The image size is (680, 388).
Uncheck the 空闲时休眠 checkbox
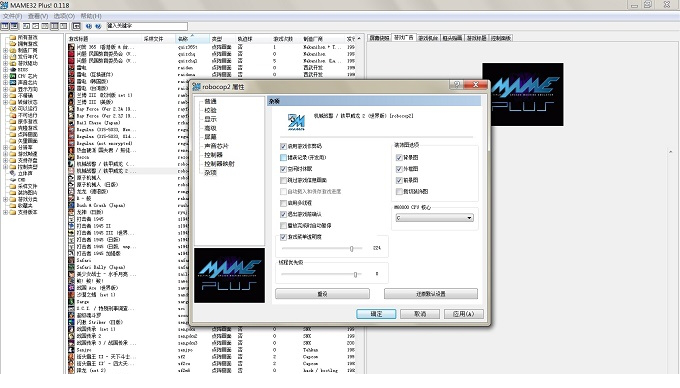[x=283, y=169]
